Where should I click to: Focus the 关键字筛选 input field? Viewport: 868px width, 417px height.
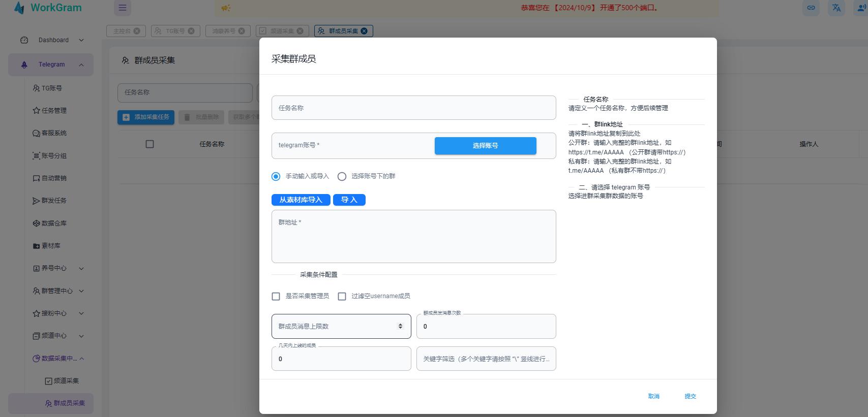click(486, 359)
